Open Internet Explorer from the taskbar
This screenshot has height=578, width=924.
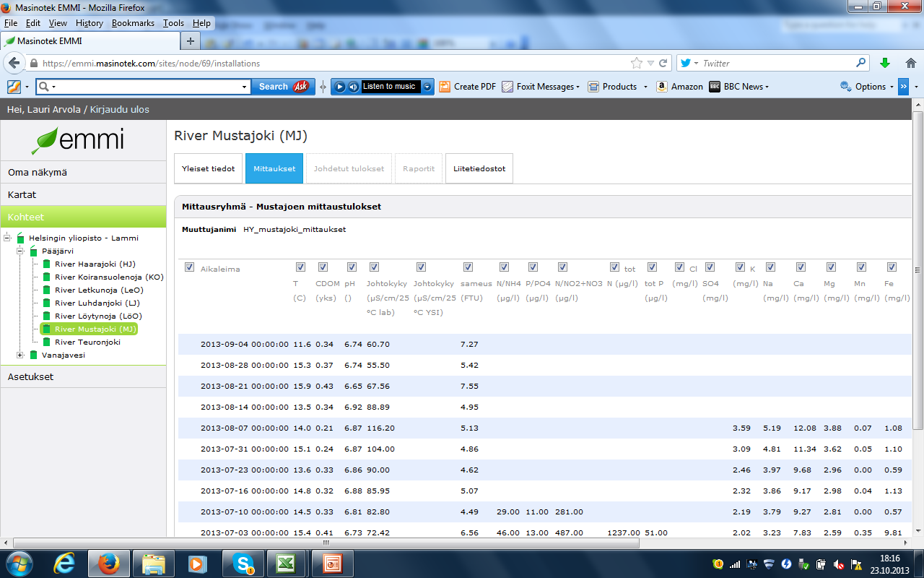[64, 564]
